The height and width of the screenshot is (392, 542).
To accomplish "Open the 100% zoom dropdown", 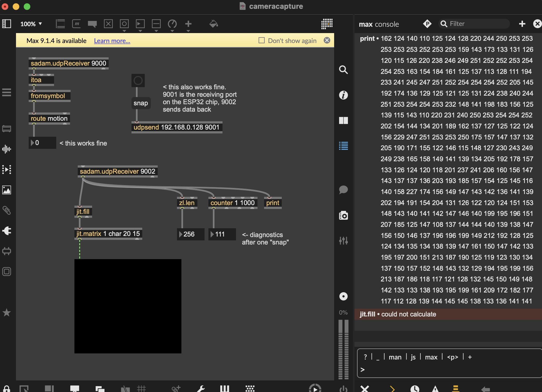I will click(31, 24).
